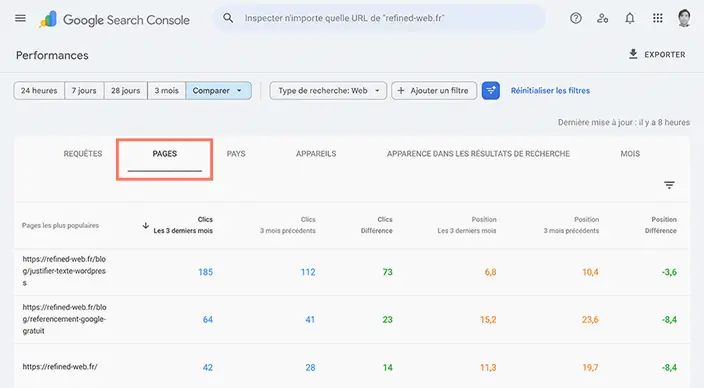Click the 6,8 position value

(x=490, y=272)
